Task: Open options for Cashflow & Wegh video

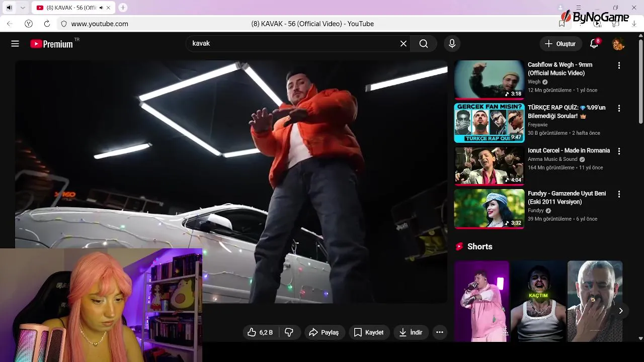Action: click(x=619, y=65)
